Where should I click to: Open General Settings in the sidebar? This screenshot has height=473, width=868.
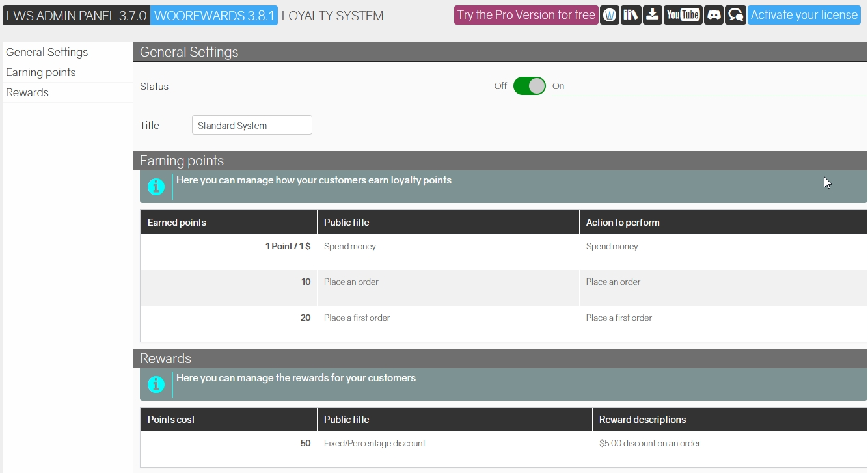pos(47,52)
